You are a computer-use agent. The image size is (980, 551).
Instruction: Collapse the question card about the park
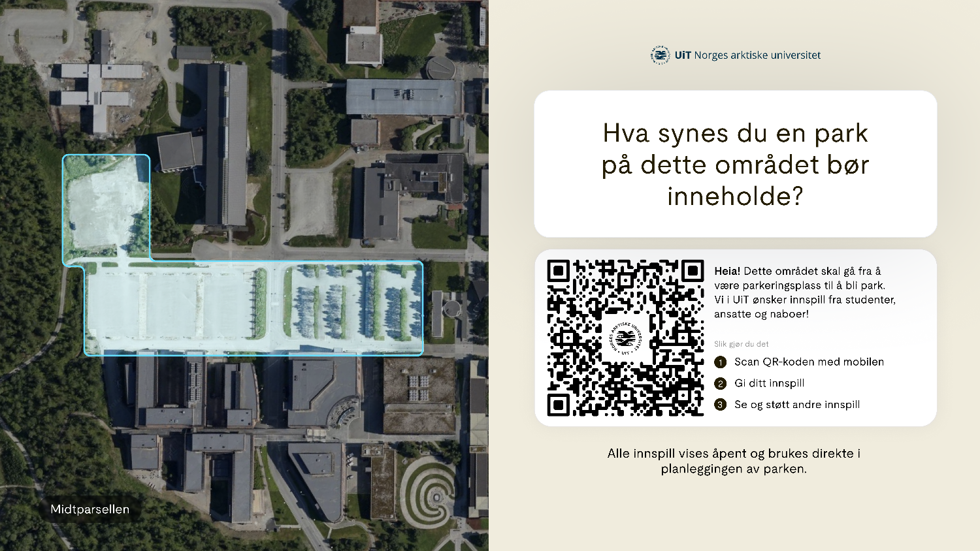pos(735,165)
